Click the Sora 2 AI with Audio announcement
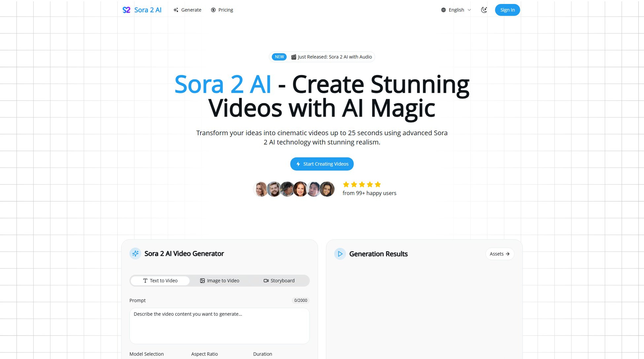Screen dimensions: 644x359 tap(322, 57)
